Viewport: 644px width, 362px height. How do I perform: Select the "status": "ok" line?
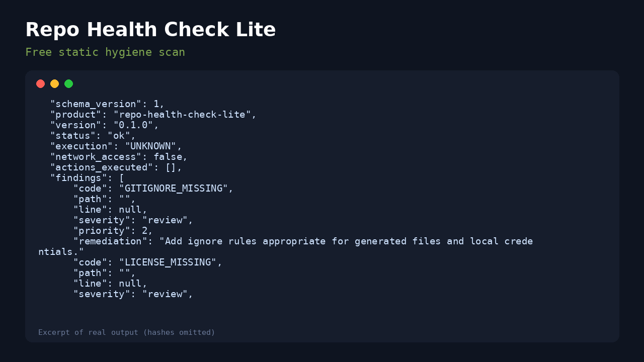[93, 136]
